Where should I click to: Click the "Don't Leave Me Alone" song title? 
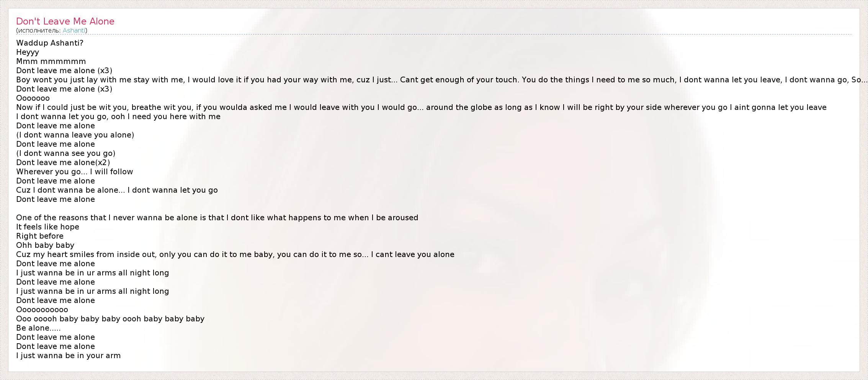[x=65, y=21]
